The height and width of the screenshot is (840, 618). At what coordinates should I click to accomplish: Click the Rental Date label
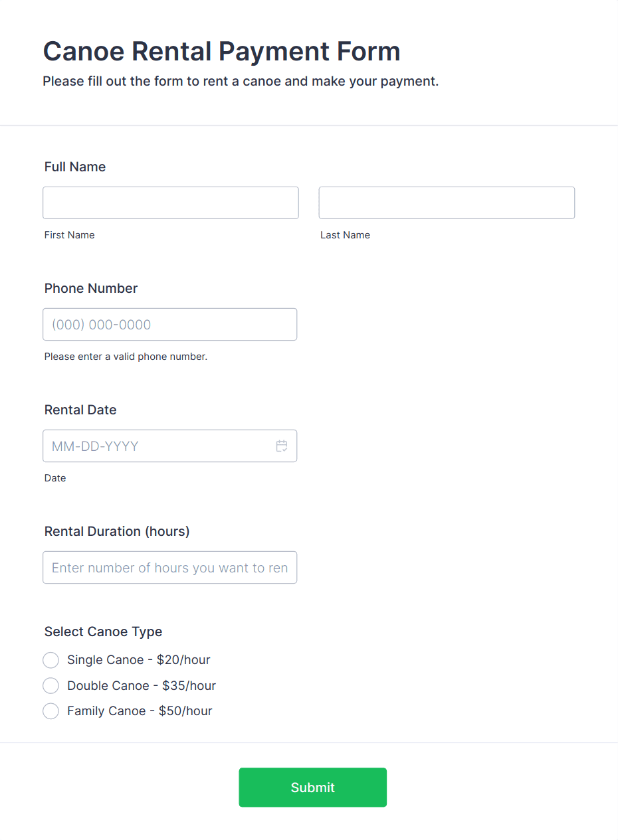point(80,410)
